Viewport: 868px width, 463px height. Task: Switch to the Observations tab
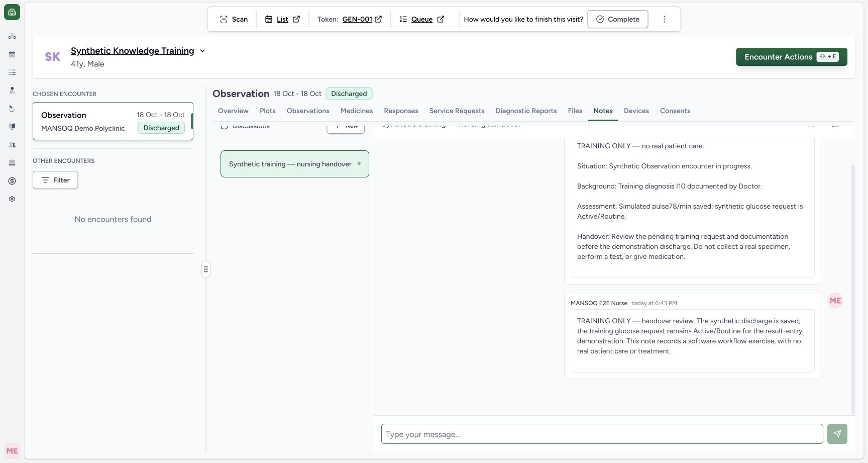tap(308, 111)
